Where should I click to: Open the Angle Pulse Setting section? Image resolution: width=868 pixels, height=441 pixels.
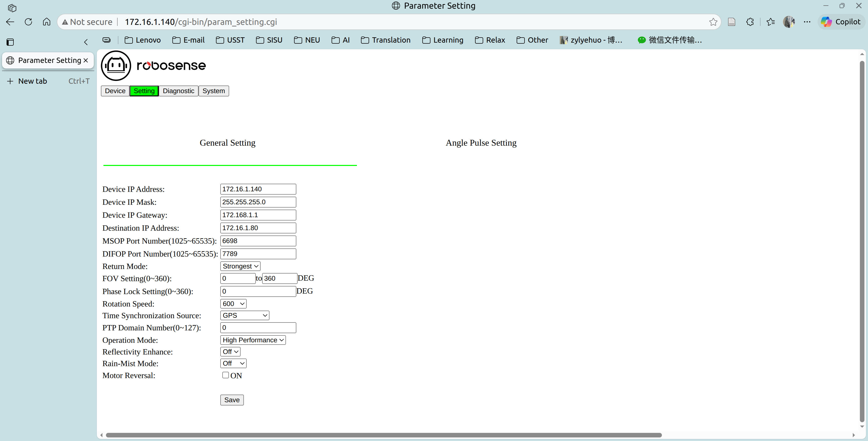pos(481,143)
